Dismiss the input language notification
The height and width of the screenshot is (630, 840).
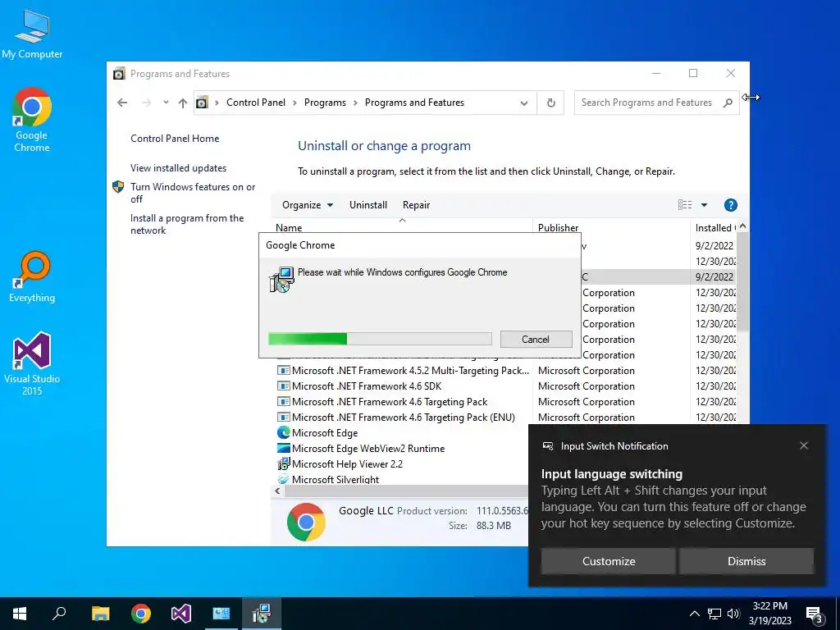point(746,561)
